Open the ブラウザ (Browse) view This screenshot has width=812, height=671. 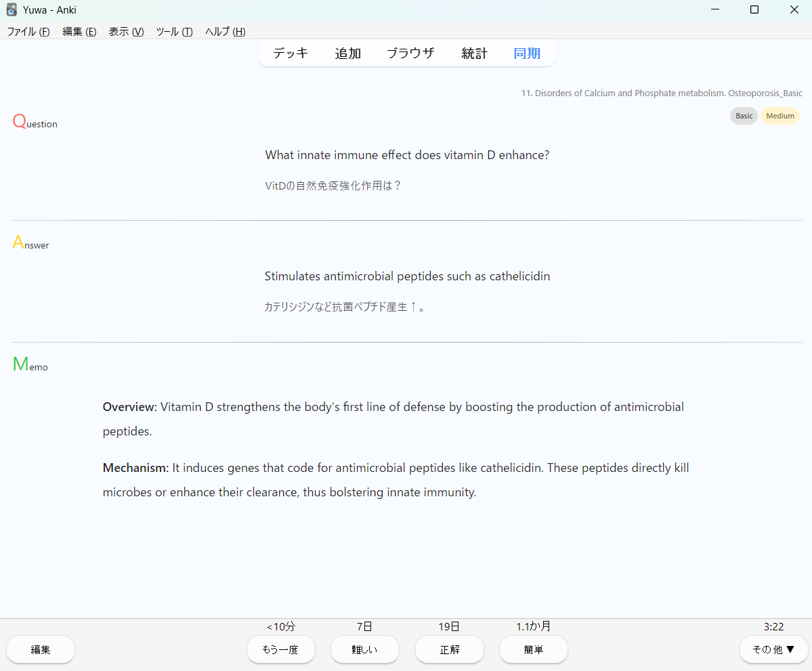click(x=410, y=53)
